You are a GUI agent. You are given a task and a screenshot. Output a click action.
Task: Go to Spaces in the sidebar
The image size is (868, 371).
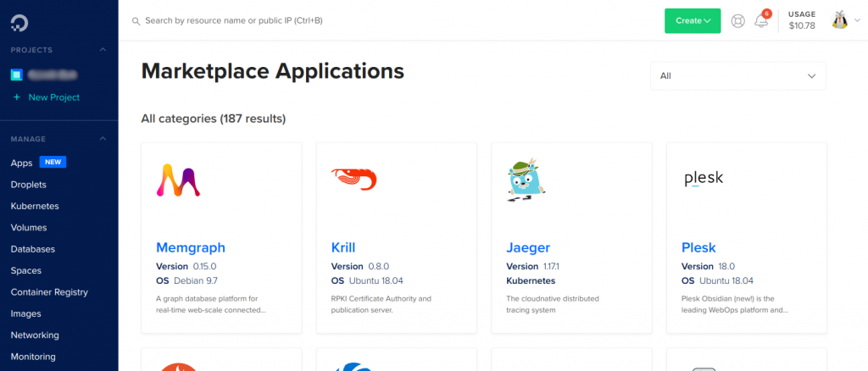tap(26, 271)
